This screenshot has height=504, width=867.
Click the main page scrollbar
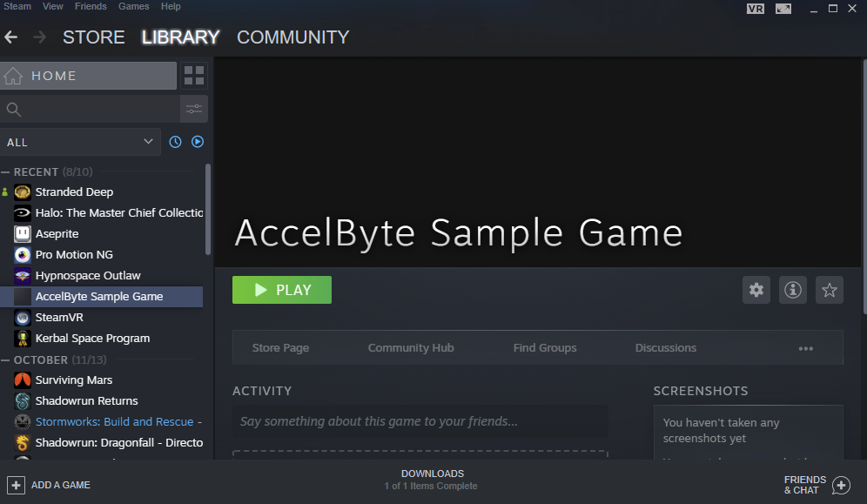864,185
